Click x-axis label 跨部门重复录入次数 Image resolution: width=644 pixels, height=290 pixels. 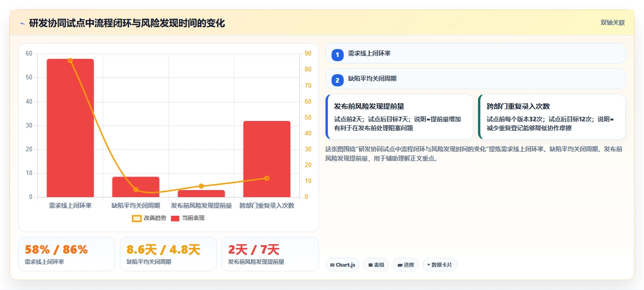point(267,205)
